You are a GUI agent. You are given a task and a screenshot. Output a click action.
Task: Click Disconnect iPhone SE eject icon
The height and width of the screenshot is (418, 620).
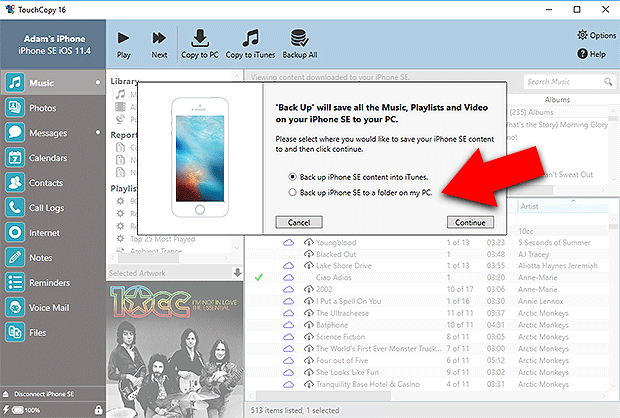click(6, 394)
